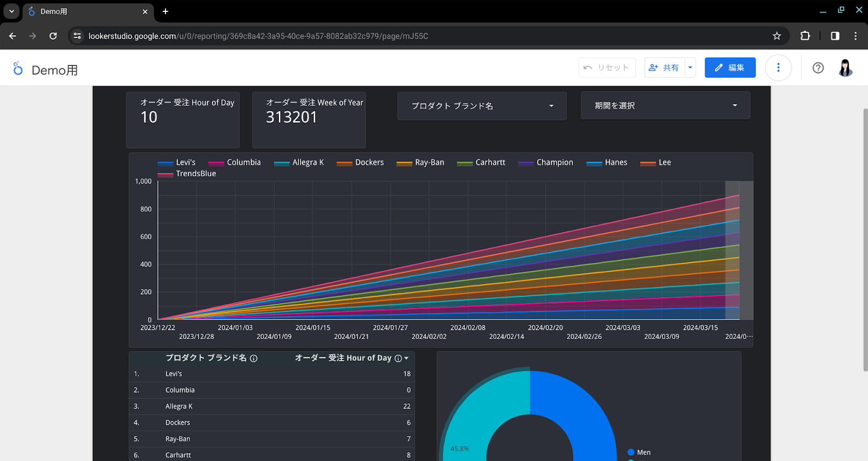Viewport: 868px width, 461px height.
Task: Click the オーダー 受注 Hour of Day column header
Action: (x=343, y=358)
